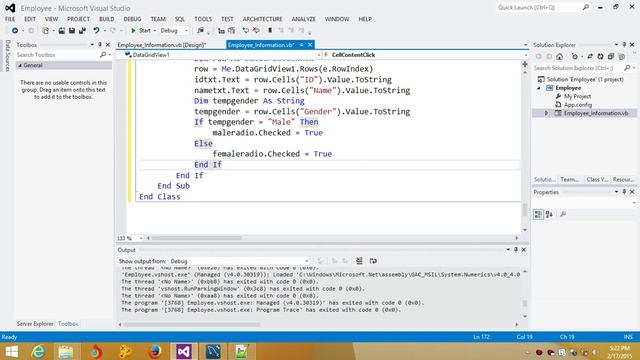Click the Start debugging play icon
The height and width of the screenshot is (360, 640).
click(133, 31)
